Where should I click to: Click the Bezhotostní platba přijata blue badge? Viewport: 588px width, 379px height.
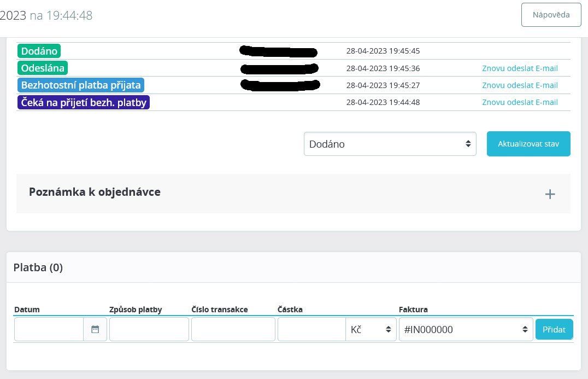tap(81, 85)
